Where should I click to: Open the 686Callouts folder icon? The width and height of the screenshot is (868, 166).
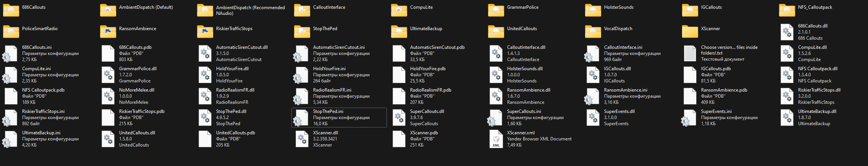tap(11, 10)
